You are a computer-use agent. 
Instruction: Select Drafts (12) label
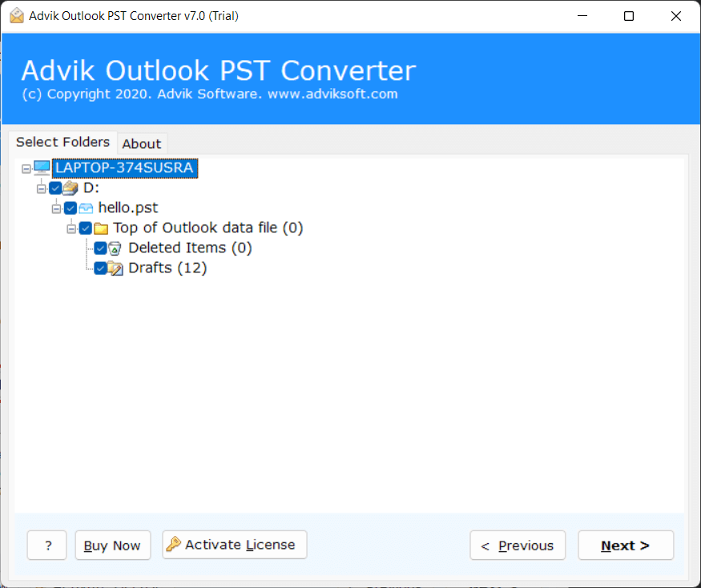click(167, 268)
